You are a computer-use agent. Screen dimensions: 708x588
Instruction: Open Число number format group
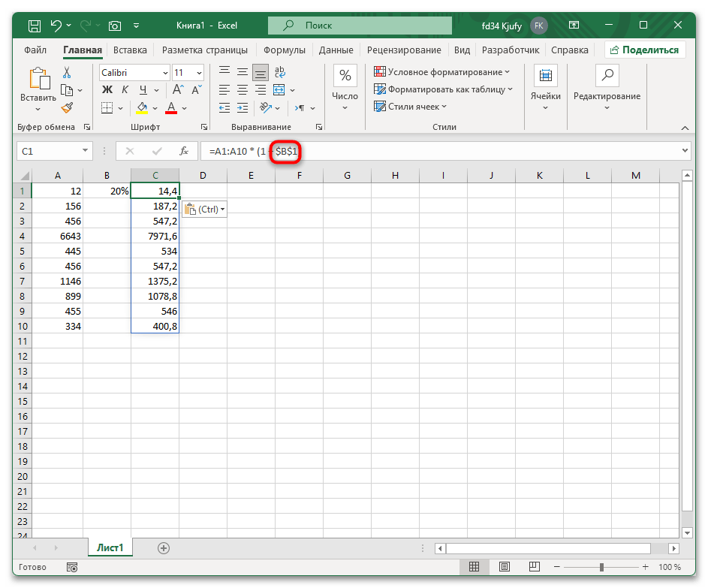pyautogui.click(x=345, y=88)
